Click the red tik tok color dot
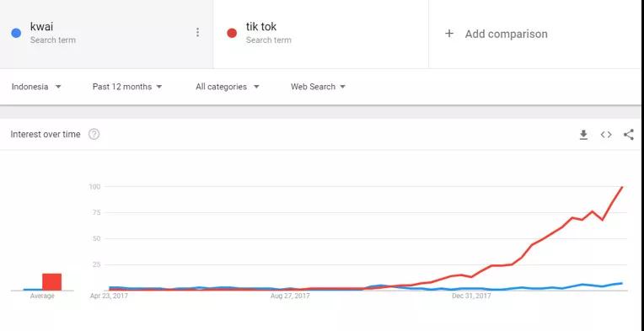 [232, 33]
